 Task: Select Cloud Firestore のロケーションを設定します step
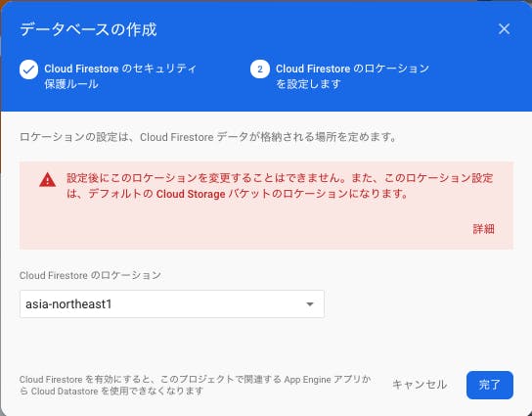pos(352,76)
